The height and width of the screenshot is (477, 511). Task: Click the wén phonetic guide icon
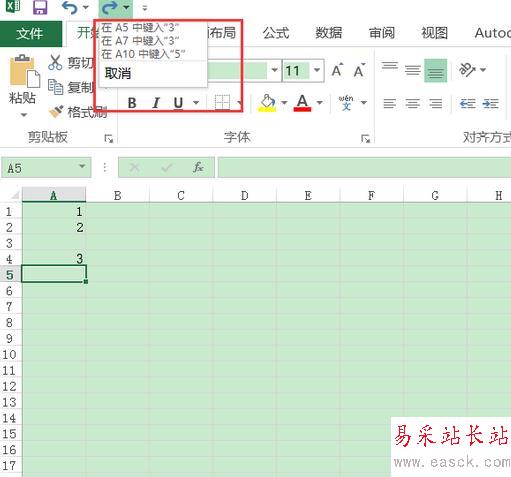[x=346, y=103]
